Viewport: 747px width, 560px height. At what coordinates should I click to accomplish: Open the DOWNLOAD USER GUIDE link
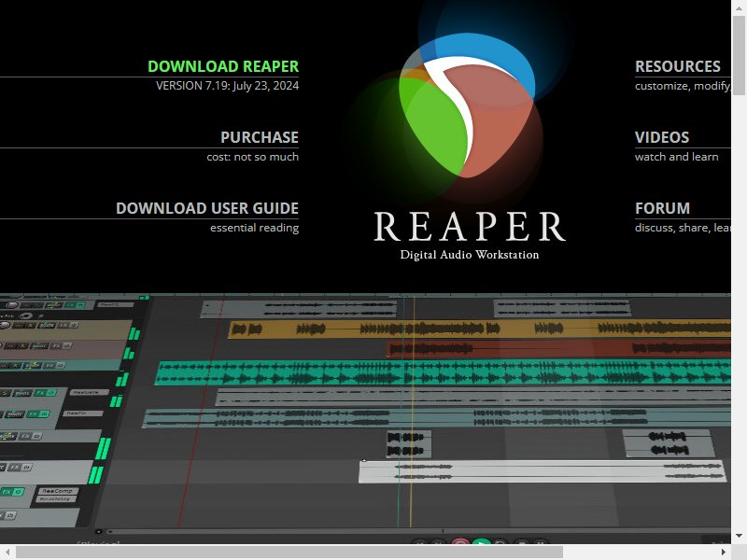coord(207,208)
